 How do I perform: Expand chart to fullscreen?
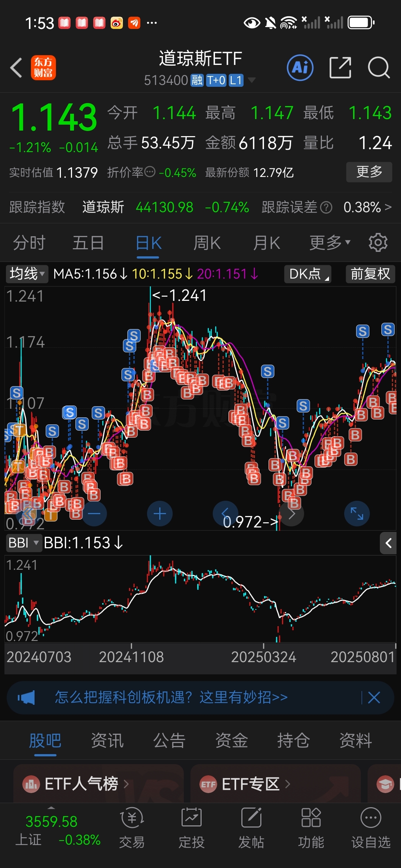tap(357, 514)
